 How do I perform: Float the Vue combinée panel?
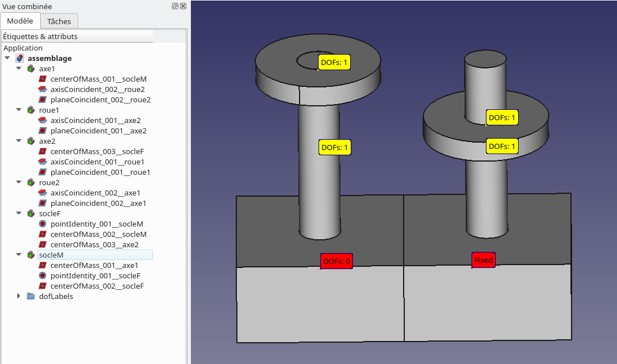175,6
